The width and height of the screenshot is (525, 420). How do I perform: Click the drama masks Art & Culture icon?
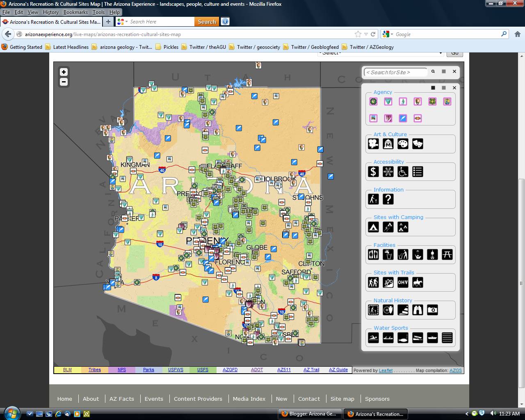click(x=417, y=144)
